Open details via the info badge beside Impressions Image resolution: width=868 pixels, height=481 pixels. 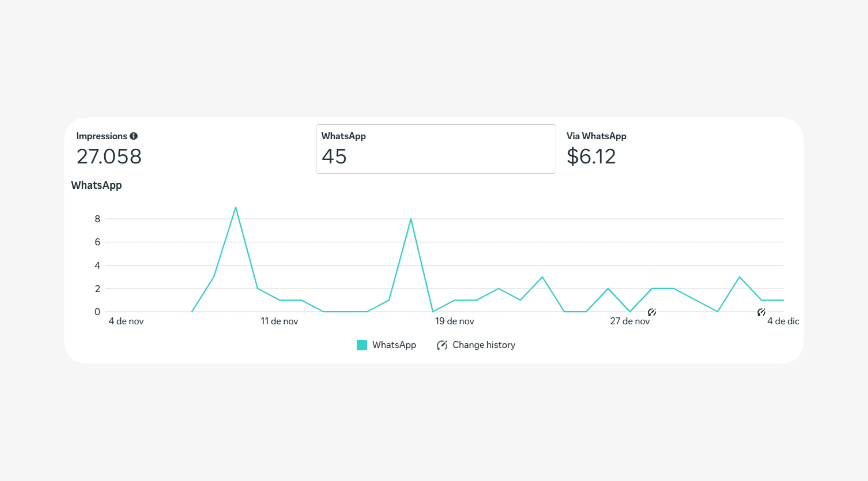coord(134,136)
